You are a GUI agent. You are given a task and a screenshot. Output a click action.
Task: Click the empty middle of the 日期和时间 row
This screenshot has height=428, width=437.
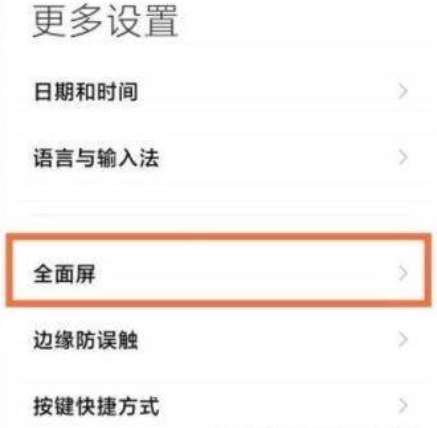pos(267,91)
